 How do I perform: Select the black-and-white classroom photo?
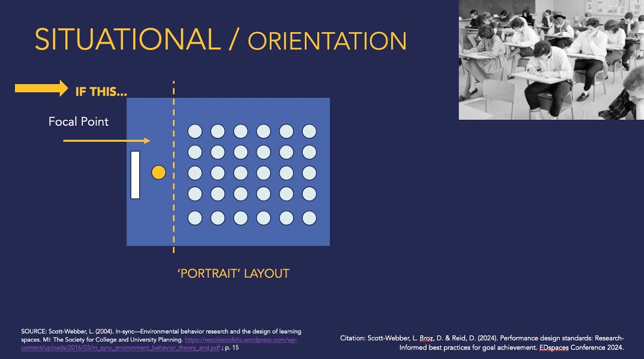coord(551,59)
